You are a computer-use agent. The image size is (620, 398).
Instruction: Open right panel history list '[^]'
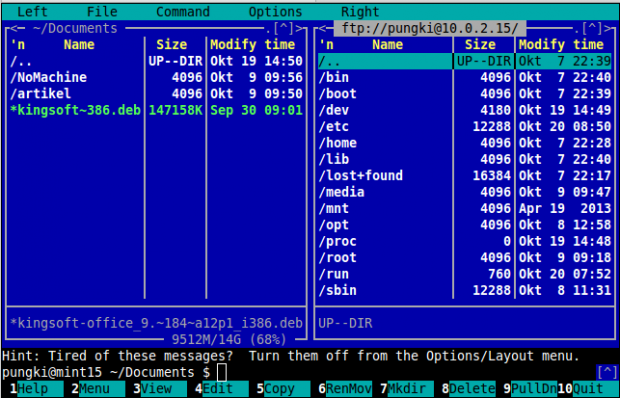593,28
